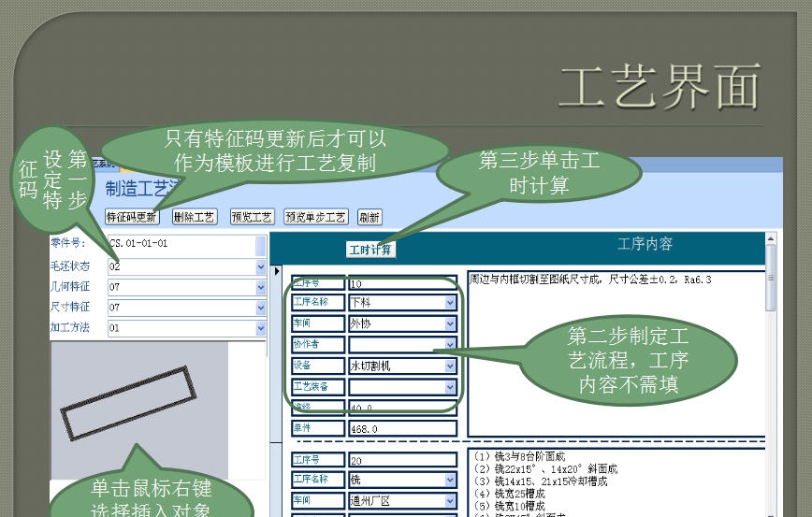Expand the 毛坯状态 dropdown

260,266
